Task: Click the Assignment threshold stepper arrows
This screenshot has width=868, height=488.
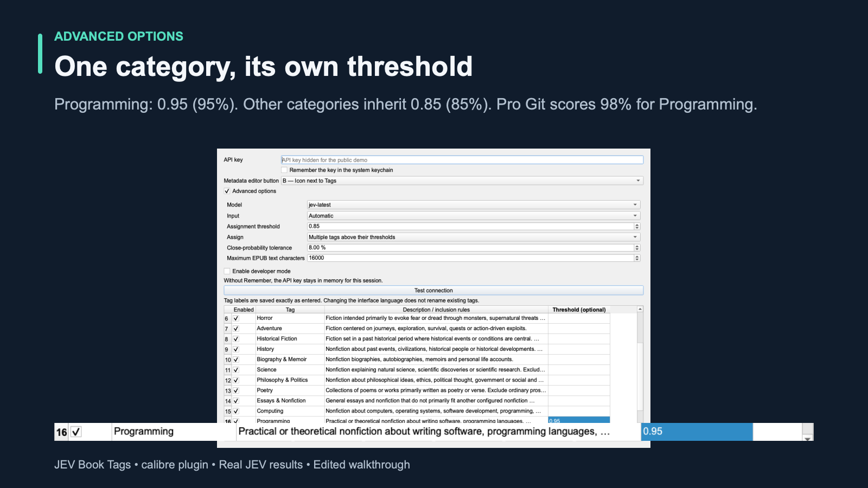Action: pos(637,226)
